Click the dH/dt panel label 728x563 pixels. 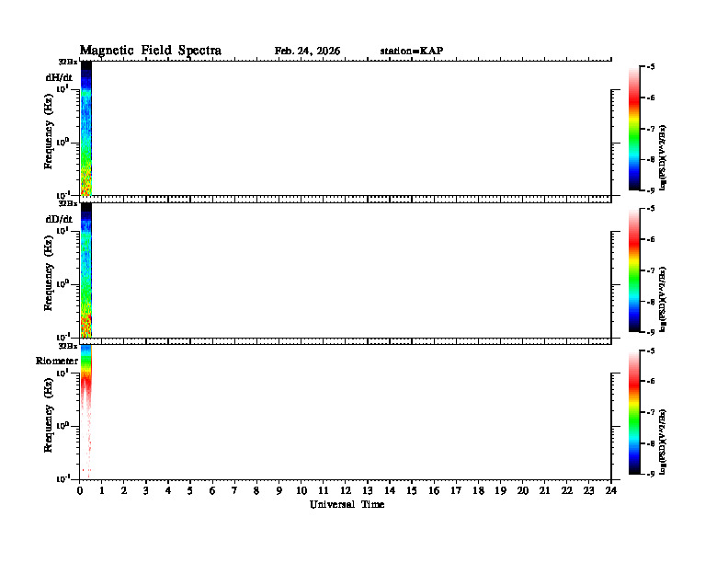coord(59,77)
